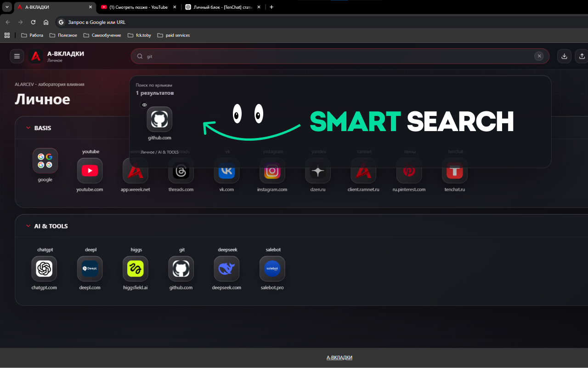Open the github.com search result icon
This screenshot has height=368, width=588.
(x=159, y=120)
